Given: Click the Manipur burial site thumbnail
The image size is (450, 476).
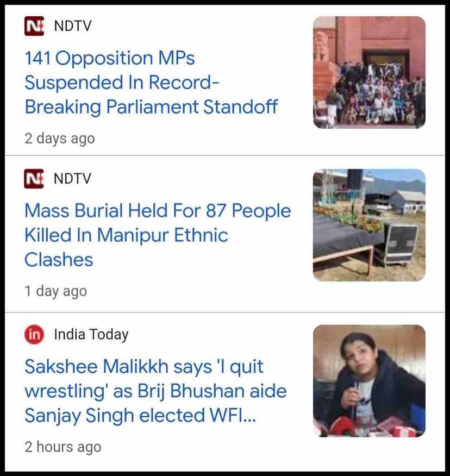Looking at the screenshot, I should click(x=369, y=225).
